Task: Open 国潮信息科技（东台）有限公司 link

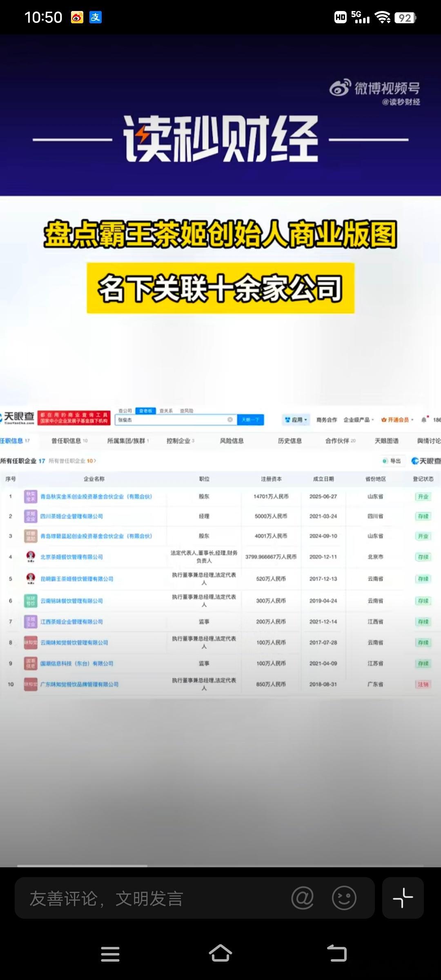Action: pos(77,663)
